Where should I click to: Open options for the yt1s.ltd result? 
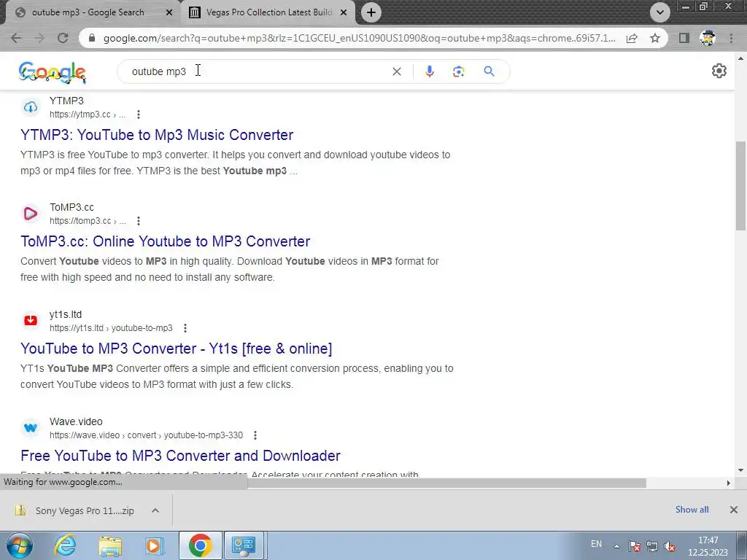[x=185, y=328]
